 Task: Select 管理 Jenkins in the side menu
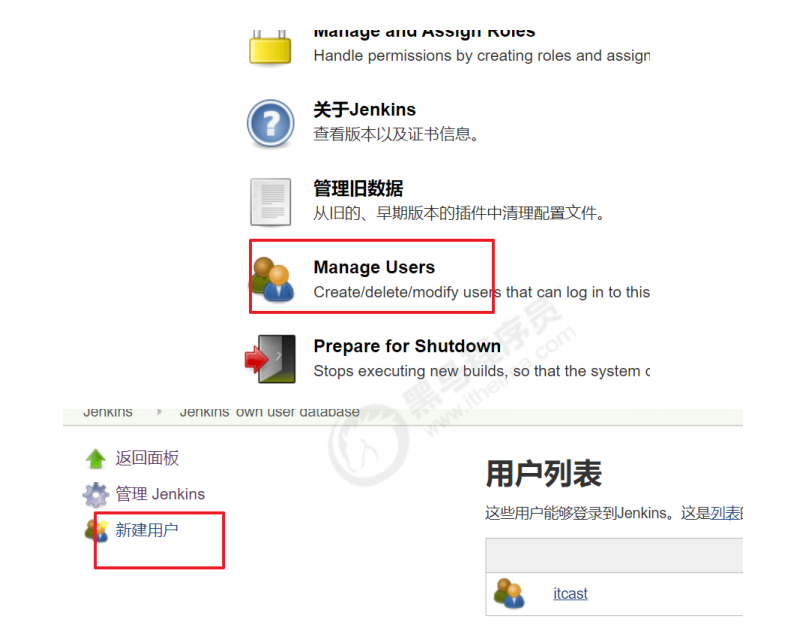pyautogui.click(x=160, y=494)
